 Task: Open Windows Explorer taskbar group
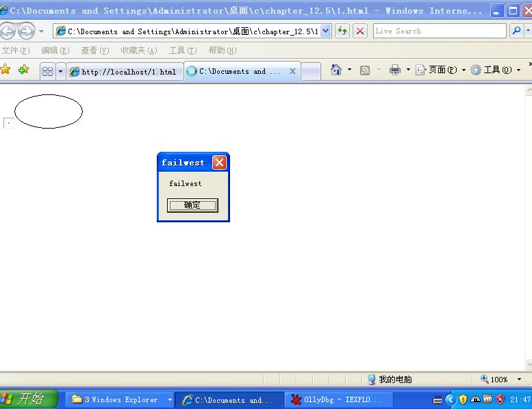(x=119, y=400)
